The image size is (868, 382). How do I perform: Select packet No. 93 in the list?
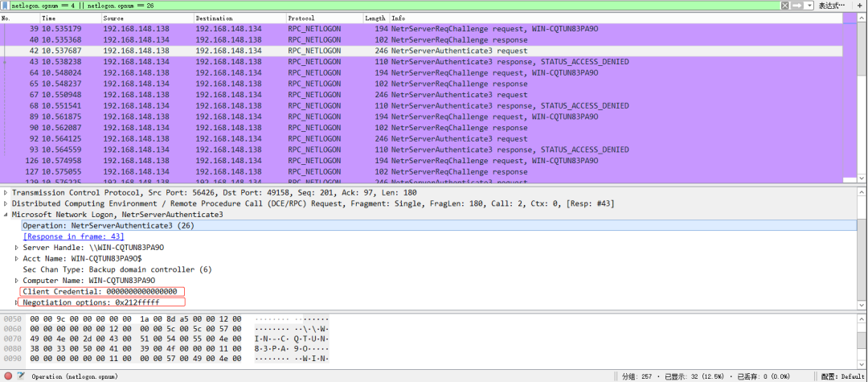(421, 150)
